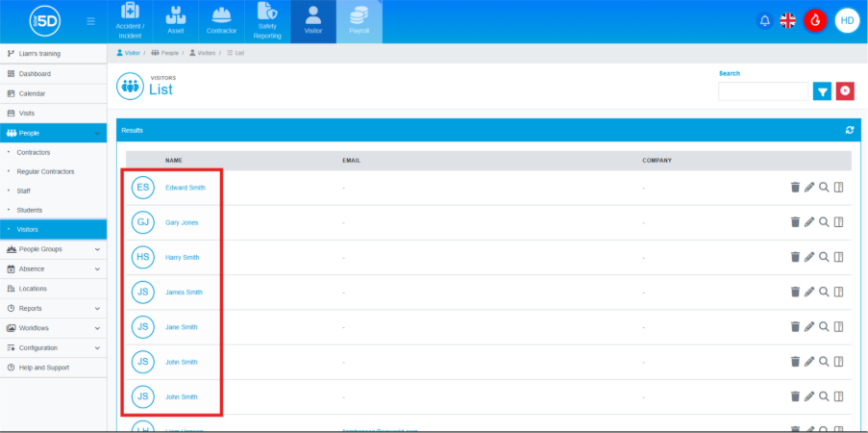868x433 pixels.
Task: Expand the People Groups section
Action: pos(53,249)
